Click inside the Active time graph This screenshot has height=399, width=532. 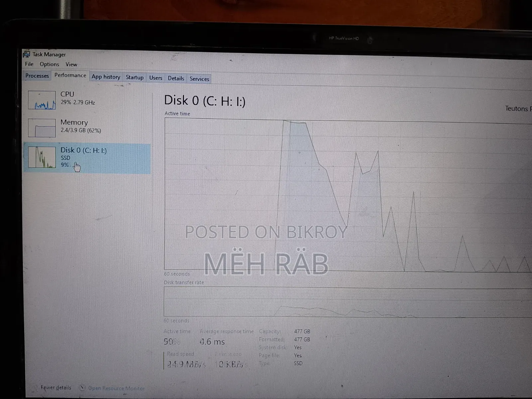point(348,195)
